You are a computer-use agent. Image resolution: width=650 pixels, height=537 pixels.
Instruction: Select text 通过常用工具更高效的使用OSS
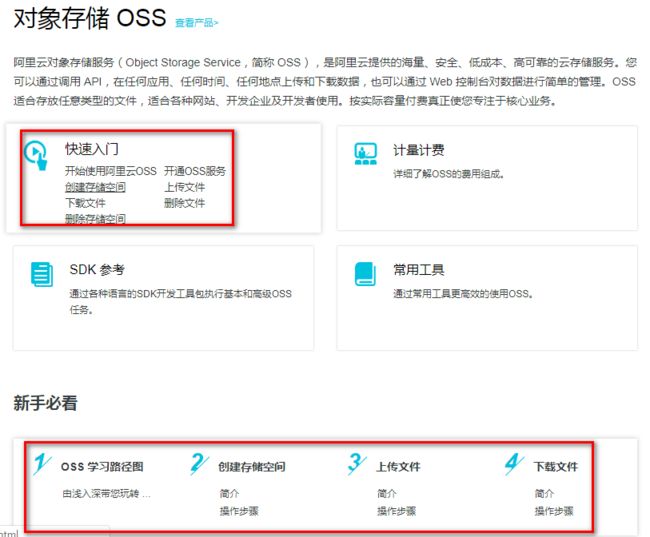point(463,294)
